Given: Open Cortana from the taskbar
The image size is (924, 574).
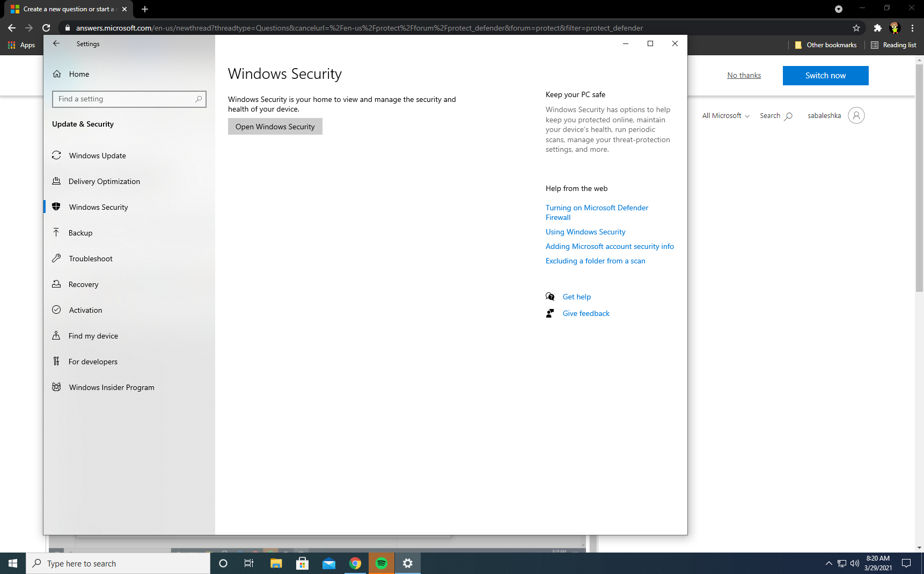Looking at the screenshot, I should coord(223,563).
